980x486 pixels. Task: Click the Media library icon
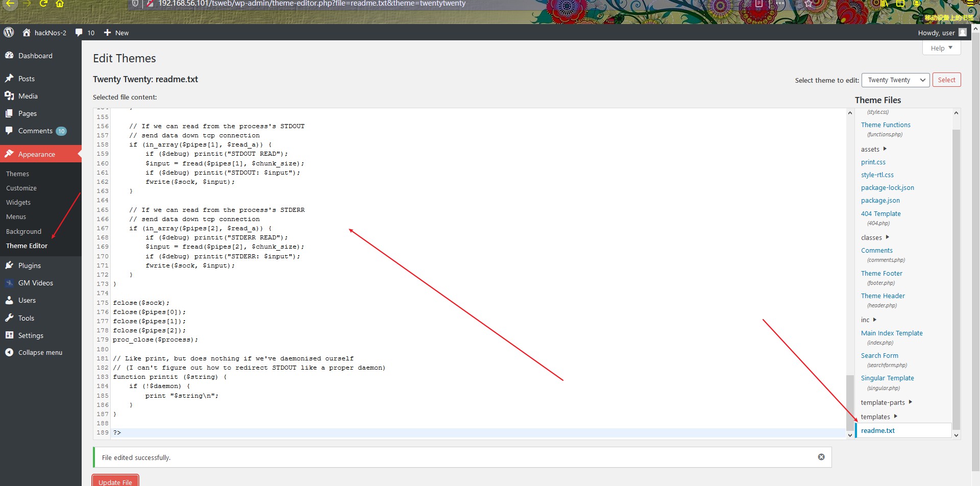(x=9, y=96)
